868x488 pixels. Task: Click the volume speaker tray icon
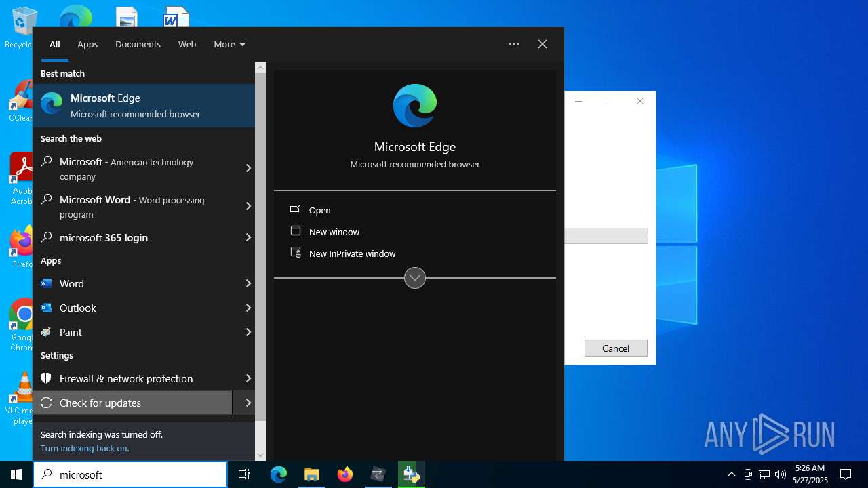click(x=780, y=474)
